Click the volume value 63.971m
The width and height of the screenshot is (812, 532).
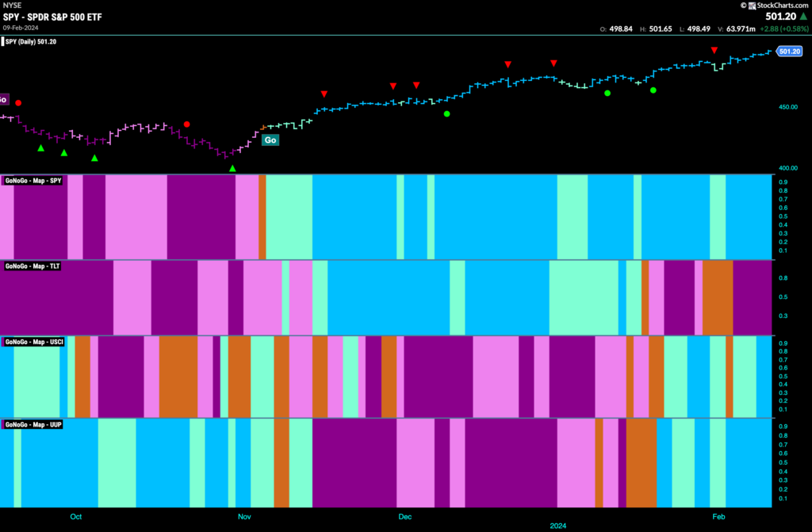click(x=741, y=29)
